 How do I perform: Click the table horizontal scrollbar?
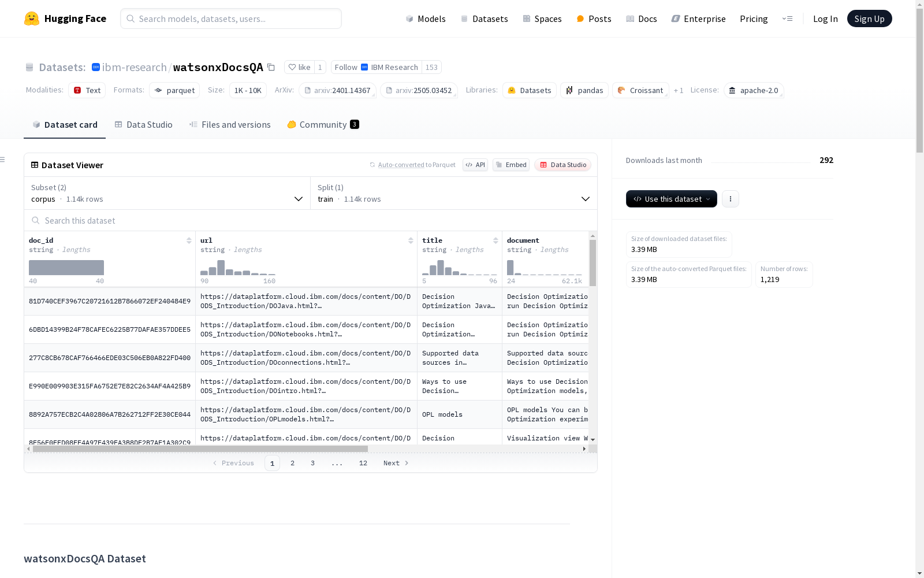(200, 449)
